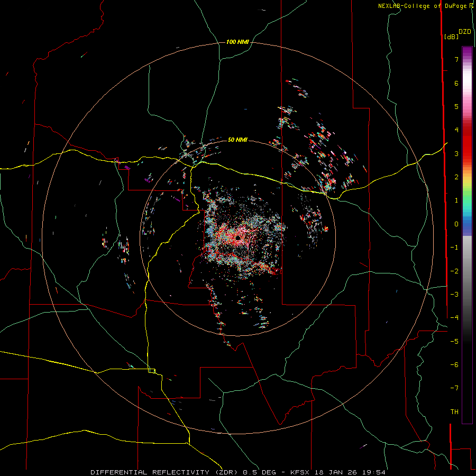This screenshot has height=476, width=476.
Task: Click the ZDR color bar legend
Action: (x=467, y=235)
